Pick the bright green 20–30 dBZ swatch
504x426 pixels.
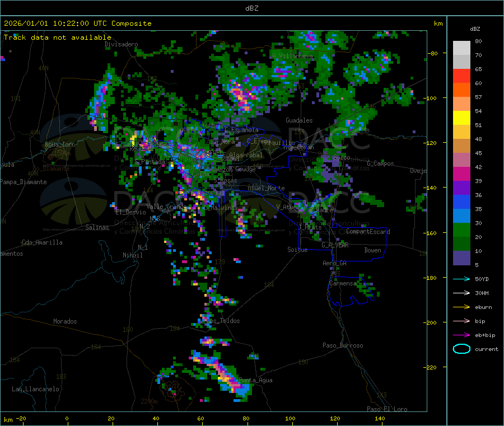click(x=461, y=230)
